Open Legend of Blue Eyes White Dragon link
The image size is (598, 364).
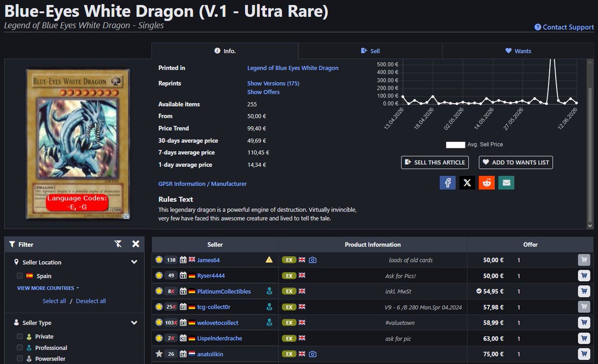coord(293,68)
